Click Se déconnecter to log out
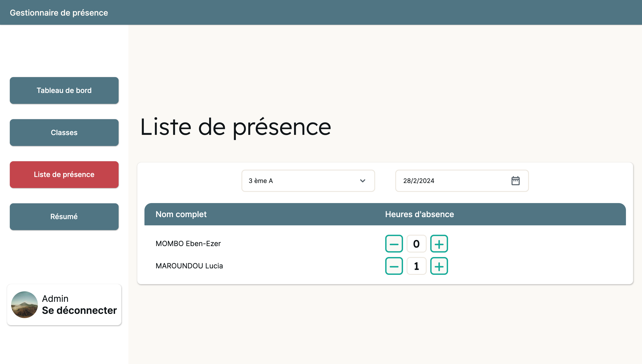This screenshot has width=642, height=364. (x=79, y=310)
